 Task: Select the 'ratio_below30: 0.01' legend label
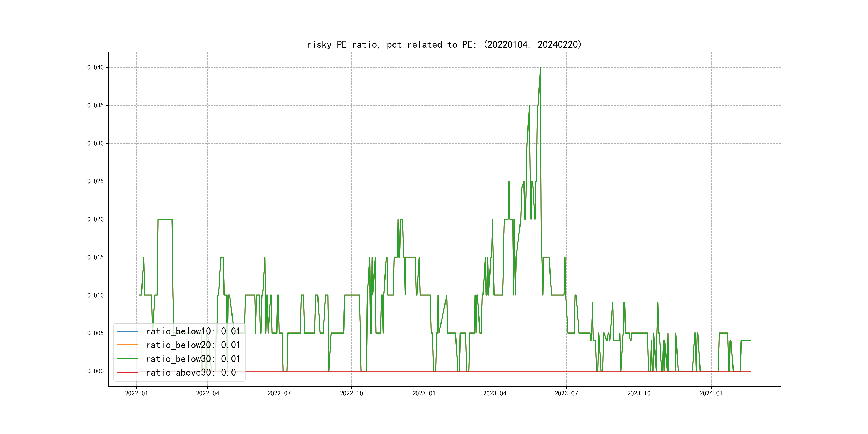pyautogui.click(x=193, y=359)
